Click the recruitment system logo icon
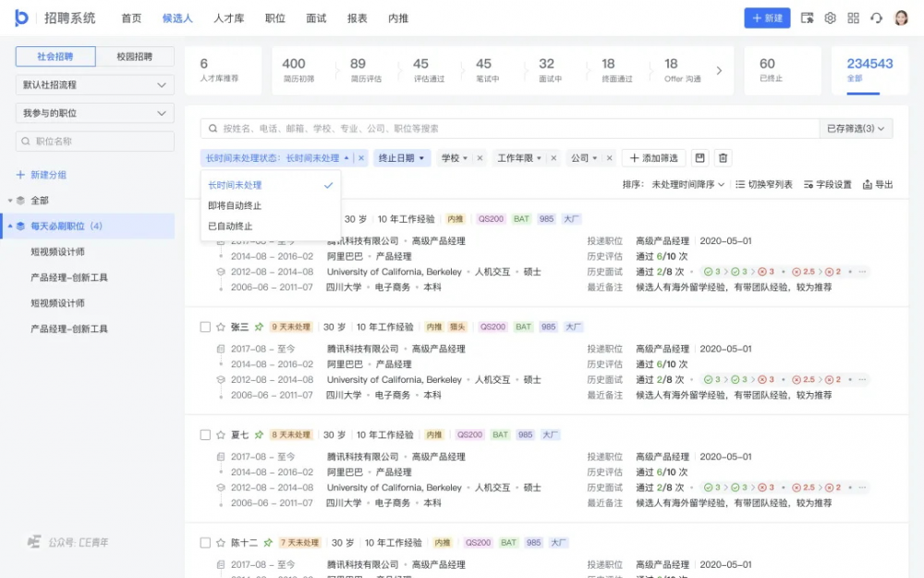The width and height of the screenshot is (924, 578). coord(22,18)
